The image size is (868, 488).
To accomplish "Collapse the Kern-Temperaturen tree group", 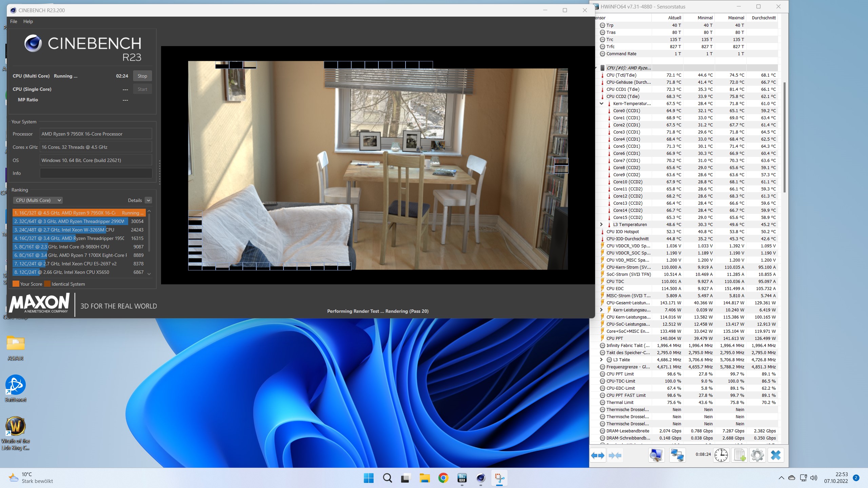I will click(601, 104).
